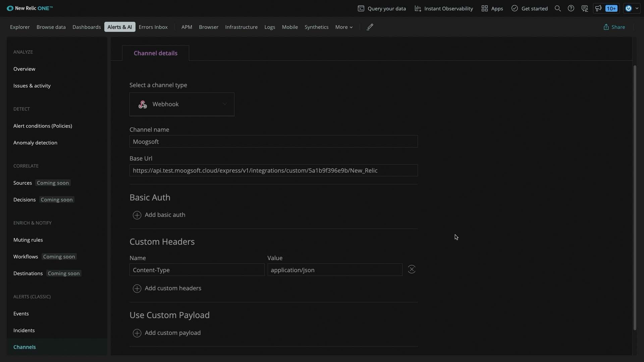Open Channels in the sidebar

[24, 347]
